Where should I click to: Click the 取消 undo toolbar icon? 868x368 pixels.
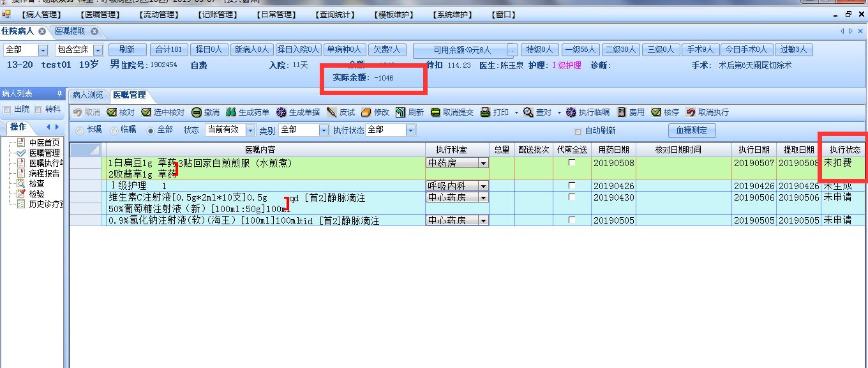pyautogui.click(x=77, y=112)
